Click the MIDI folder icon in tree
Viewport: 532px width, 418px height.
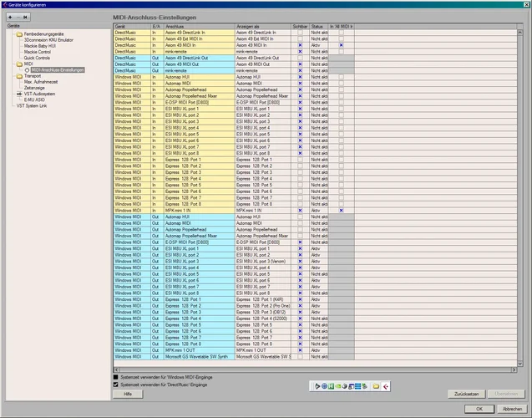tap(19, 64)
